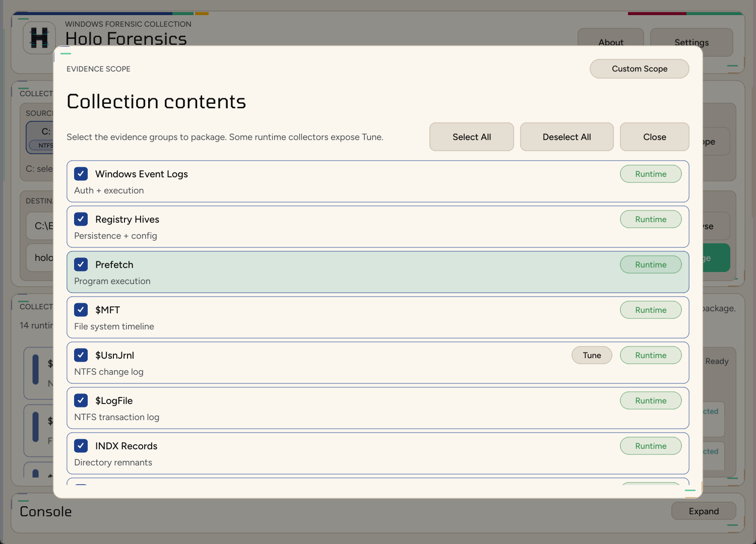Screen dimensions: 756x544
Task: Click the 'Collection contents' heading
Action: (156, 102)
